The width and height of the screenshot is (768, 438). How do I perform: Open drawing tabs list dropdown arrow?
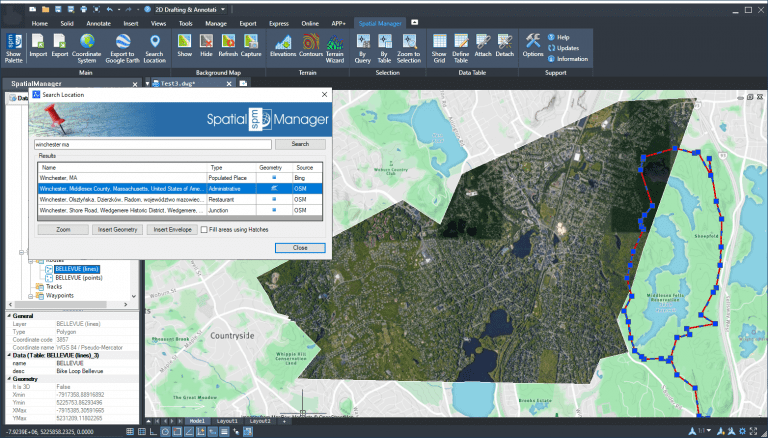pyautogui.click(x=147, y=84)
